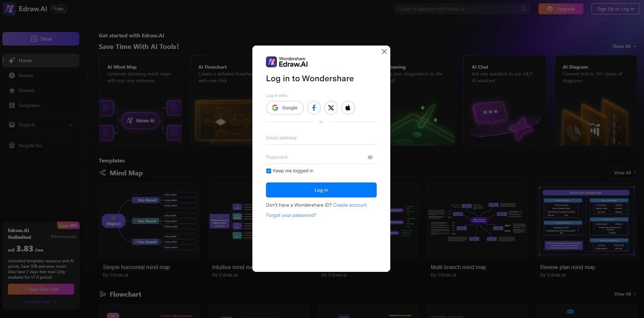
Task: Click the Recent clock icon
Action: pyautogui.click(x=12, y=75)
